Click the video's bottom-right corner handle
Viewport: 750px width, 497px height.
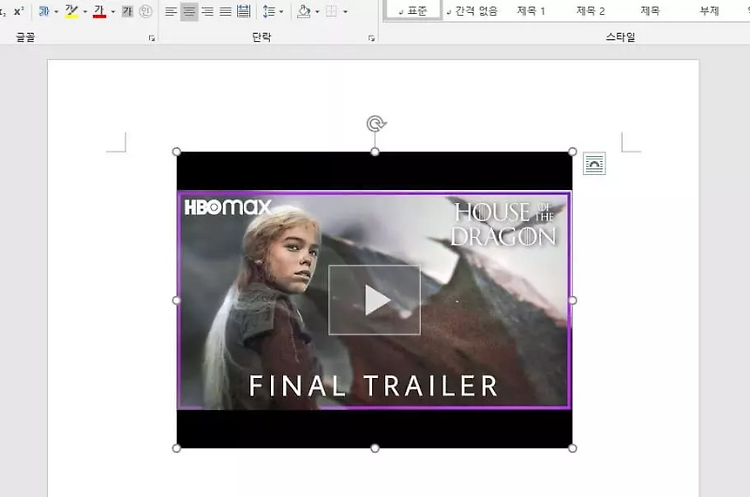click(573, 448)
